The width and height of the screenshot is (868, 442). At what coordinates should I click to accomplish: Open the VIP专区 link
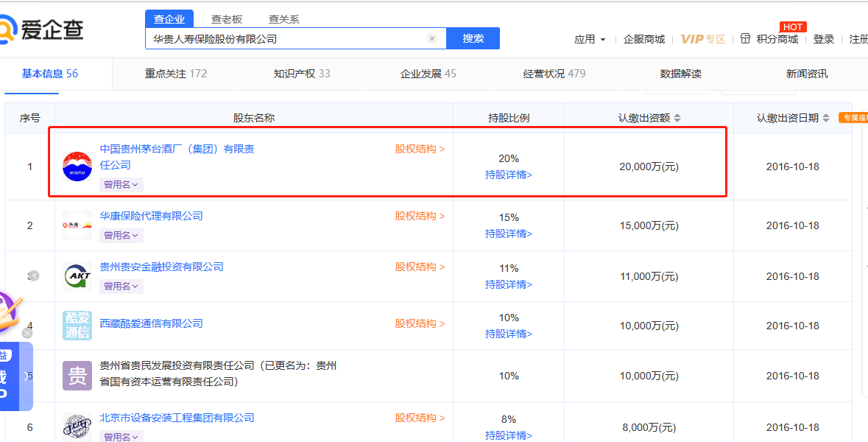click(703, 39)
